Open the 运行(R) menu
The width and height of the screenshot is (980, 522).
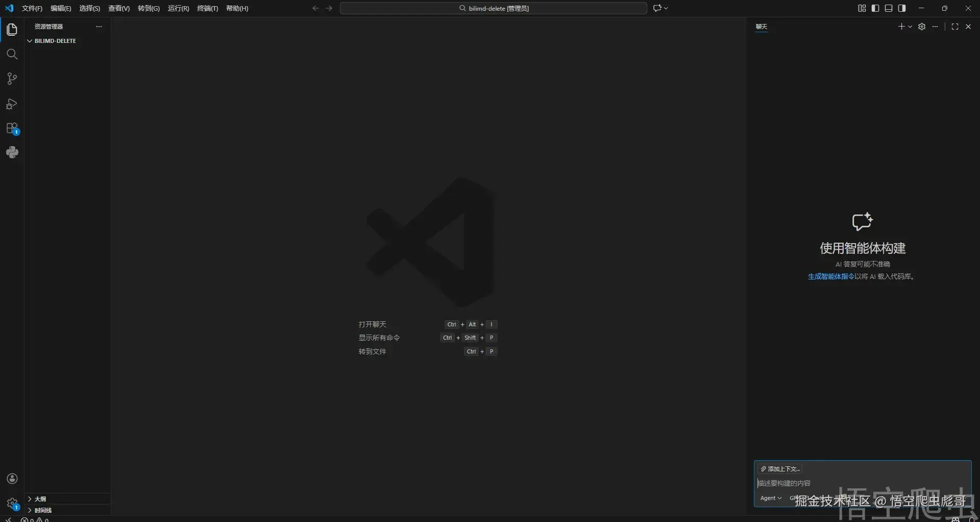(x=178, y=9)
